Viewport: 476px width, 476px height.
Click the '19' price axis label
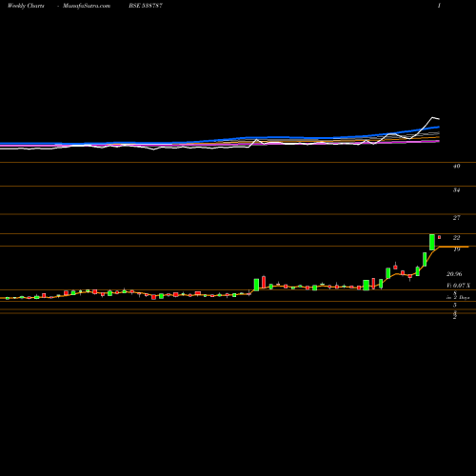click(x=456, y=249)
